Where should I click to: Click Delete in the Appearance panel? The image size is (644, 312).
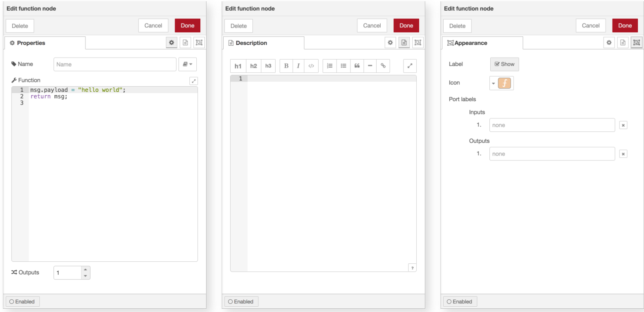457,26
